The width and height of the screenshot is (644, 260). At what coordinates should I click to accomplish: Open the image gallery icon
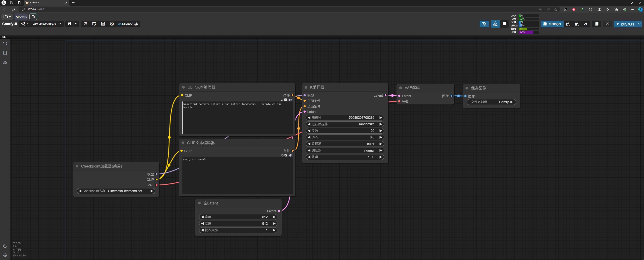click(597, 24)
